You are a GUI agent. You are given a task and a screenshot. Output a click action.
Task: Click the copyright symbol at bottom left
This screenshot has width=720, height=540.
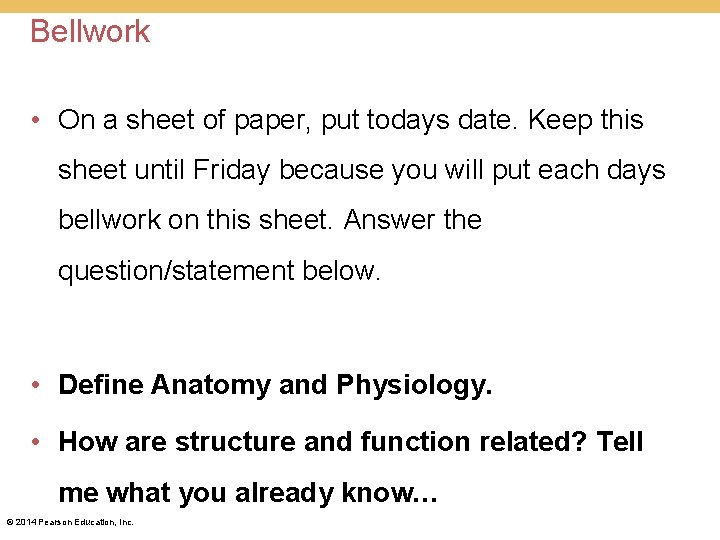(10, 522)
